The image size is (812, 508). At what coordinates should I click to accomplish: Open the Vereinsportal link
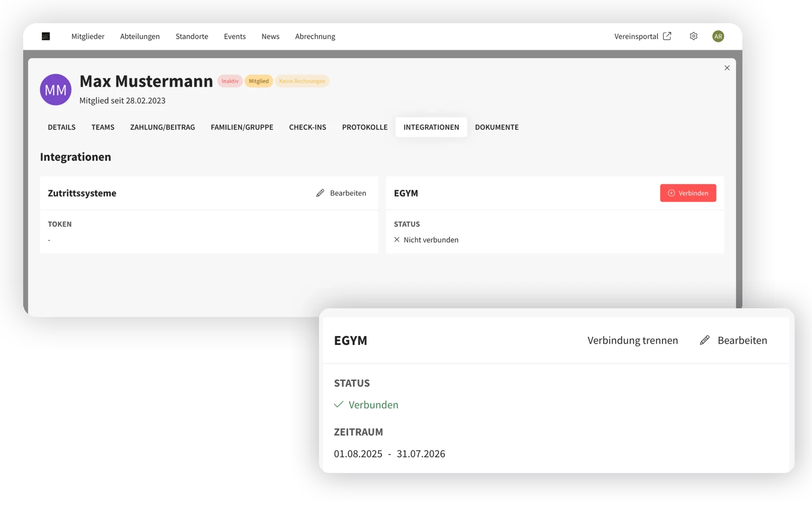point(636,36)
